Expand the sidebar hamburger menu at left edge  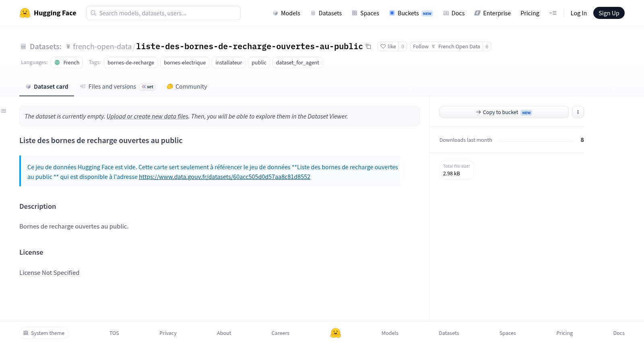point(4,111)
